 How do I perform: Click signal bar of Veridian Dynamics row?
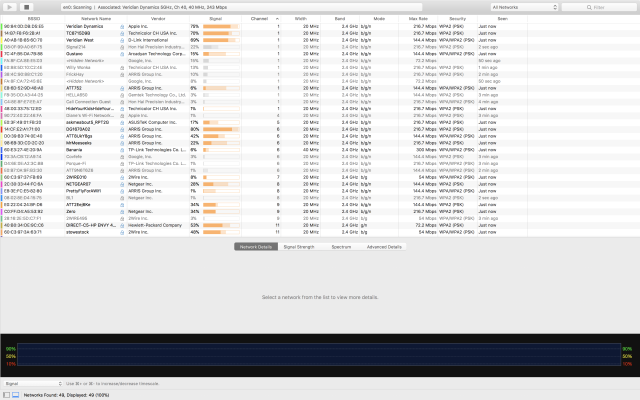221,27
